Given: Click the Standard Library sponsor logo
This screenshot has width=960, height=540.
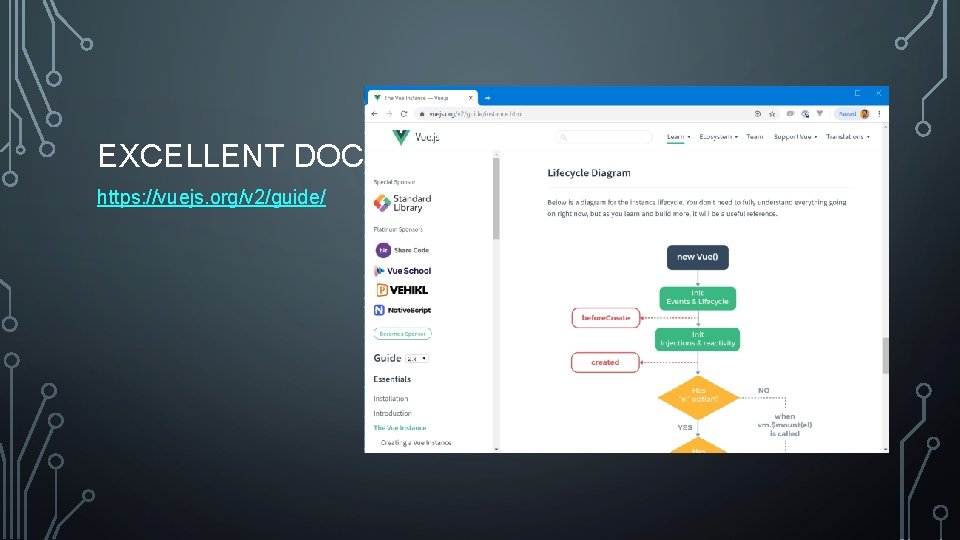Looking at the screenshot, I should coord(403,203).
